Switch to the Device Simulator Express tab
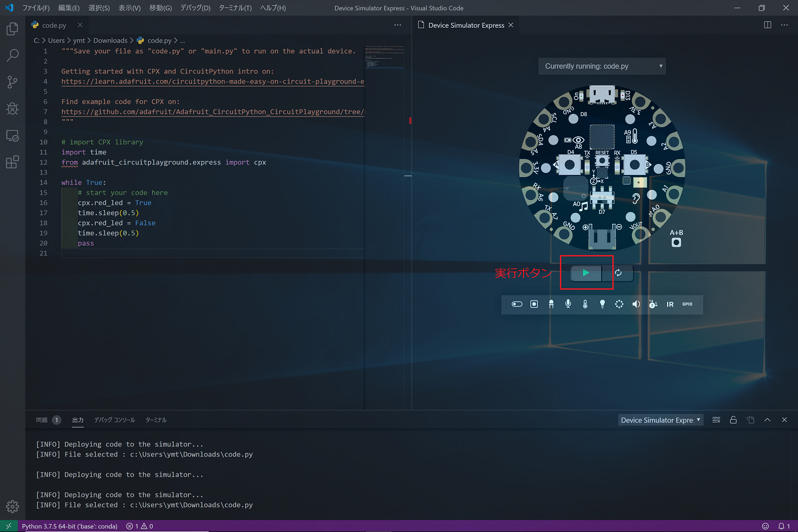Screen dimensions: 798x532 pos(466,25)
